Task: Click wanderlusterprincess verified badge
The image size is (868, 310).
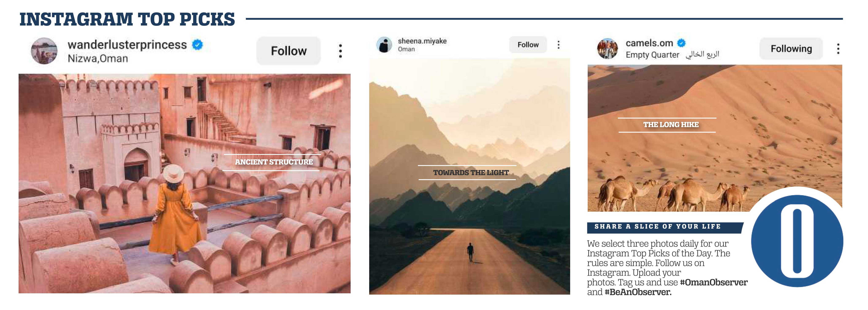Action: [x=197, y=45]
